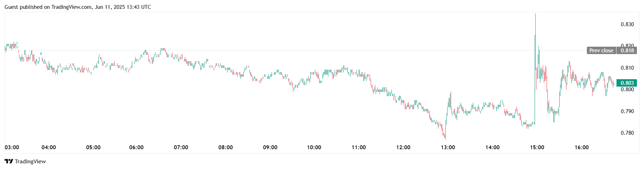
Task: Select the 06:00 time axis label
Action: pyautogui.click(x=136, y=147)
